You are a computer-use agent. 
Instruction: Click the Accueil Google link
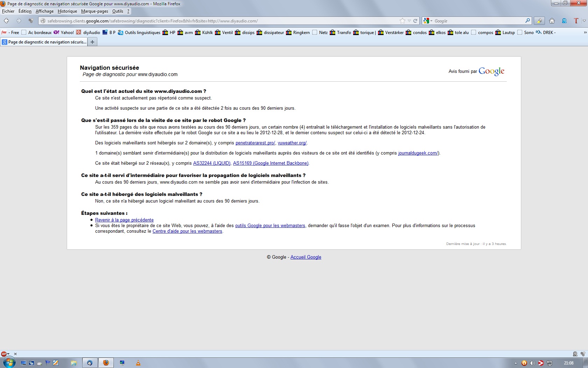pos(306,257)
